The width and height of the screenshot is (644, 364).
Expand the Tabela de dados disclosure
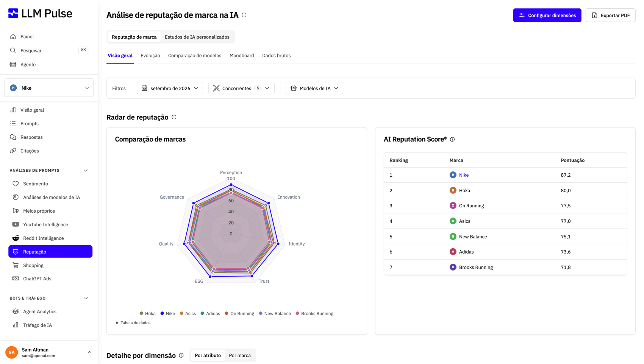point(133,323)
